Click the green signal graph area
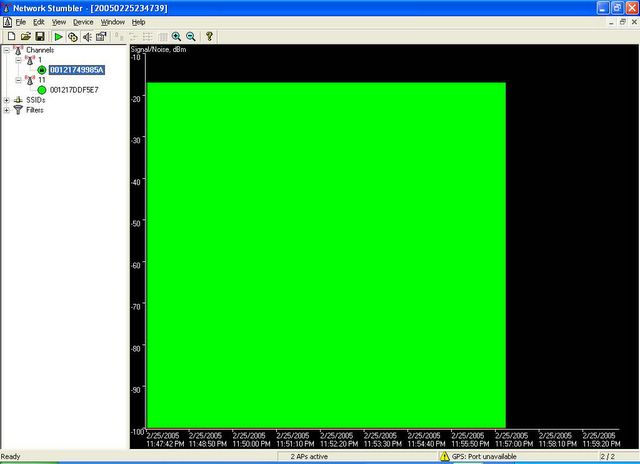The height and width of the screenshot is (464, 640). [326, 255]
